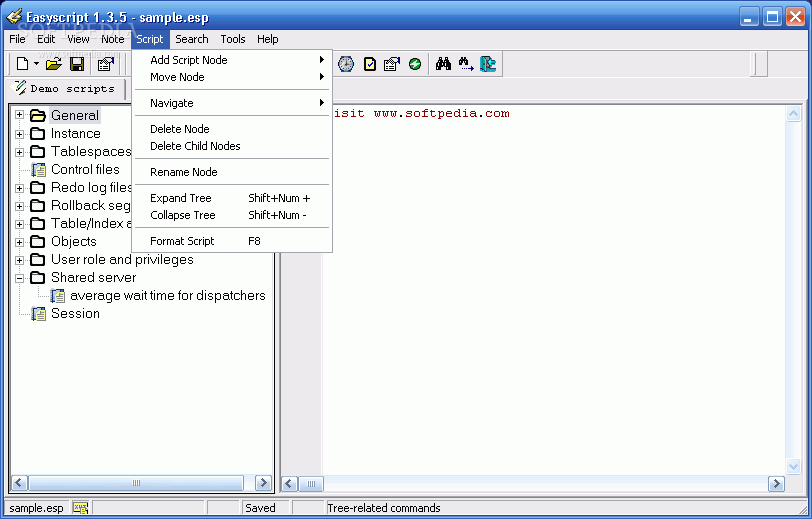Click the checkmark document toolbar icon
Viewport: 812px width, 519px height.
370,64
